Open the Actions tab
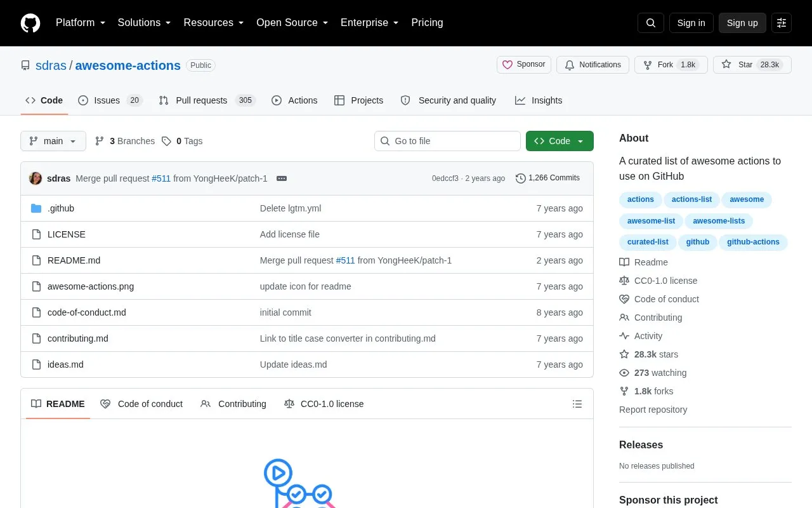The width and height of the screenshot is (812, 508). coord(294,100)
